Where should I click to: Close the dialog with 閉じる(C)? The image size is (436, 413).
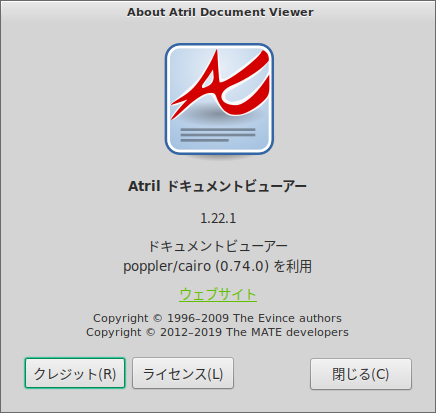tap(361, 374)
